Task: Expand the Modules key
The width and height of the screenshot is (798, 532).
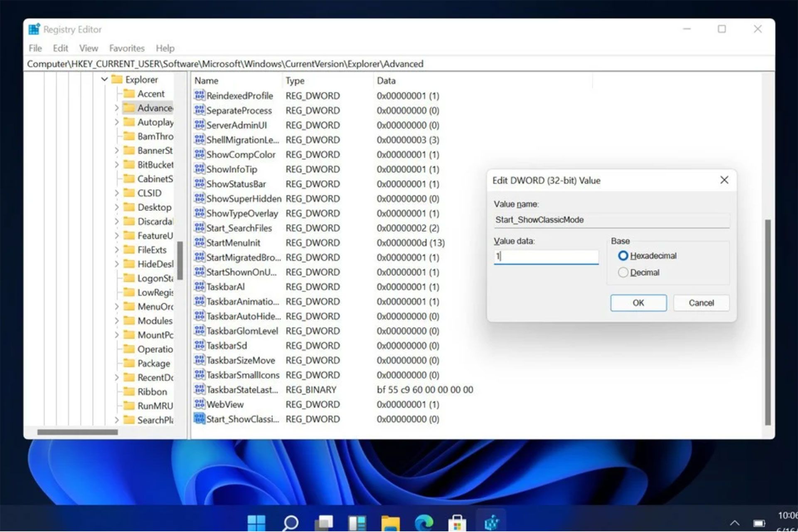Action: 116,320
